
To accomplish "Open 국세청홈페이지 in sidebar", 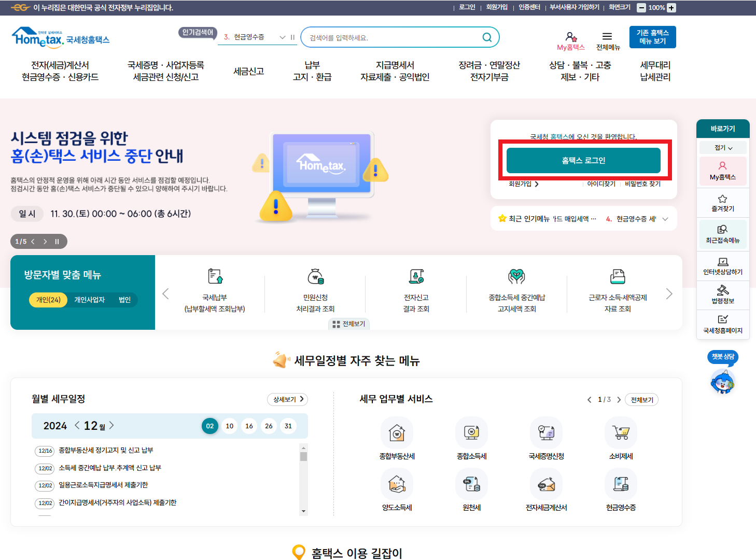I will coord(723,324).
